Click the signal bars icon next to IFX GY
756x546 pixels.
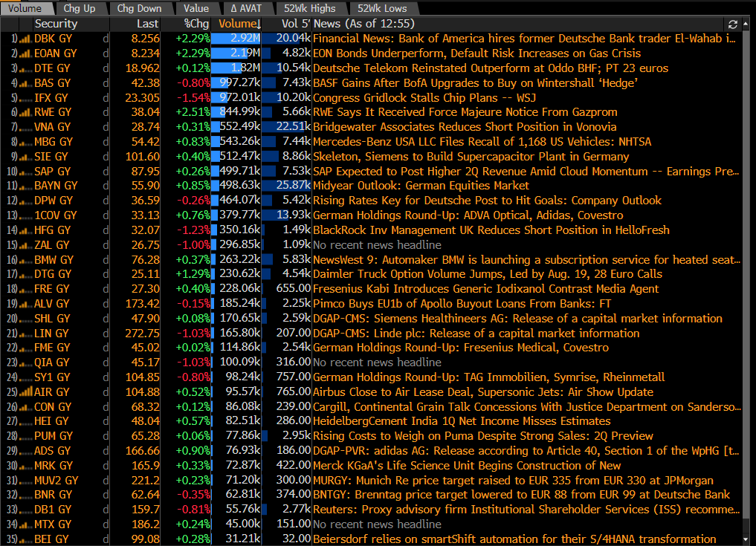pyautogui.click(x=25, y=98)
